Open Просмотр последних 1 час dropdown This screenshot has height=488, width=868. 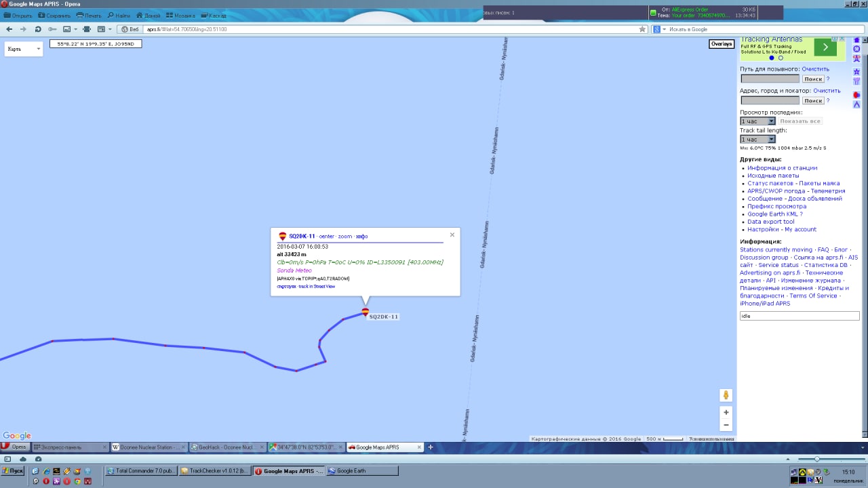(x=757, y=121)
